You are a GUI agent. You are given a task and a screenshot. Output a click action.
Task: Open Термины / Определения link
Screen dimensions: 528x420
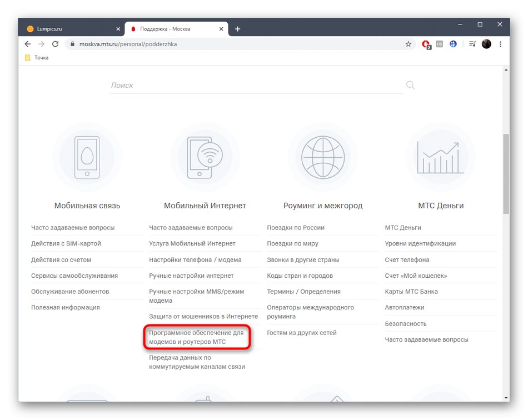[303, 292]
